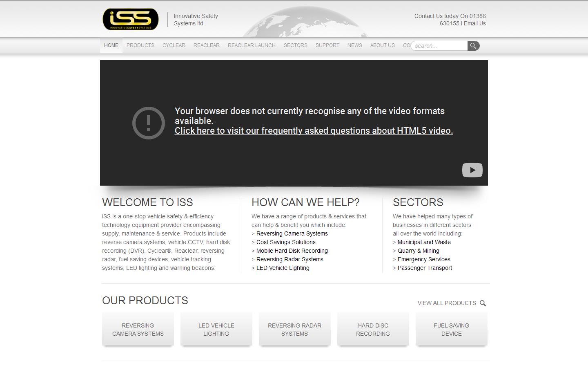
Task: Open the SUPPORT navigation item
Action: (327, 45)
